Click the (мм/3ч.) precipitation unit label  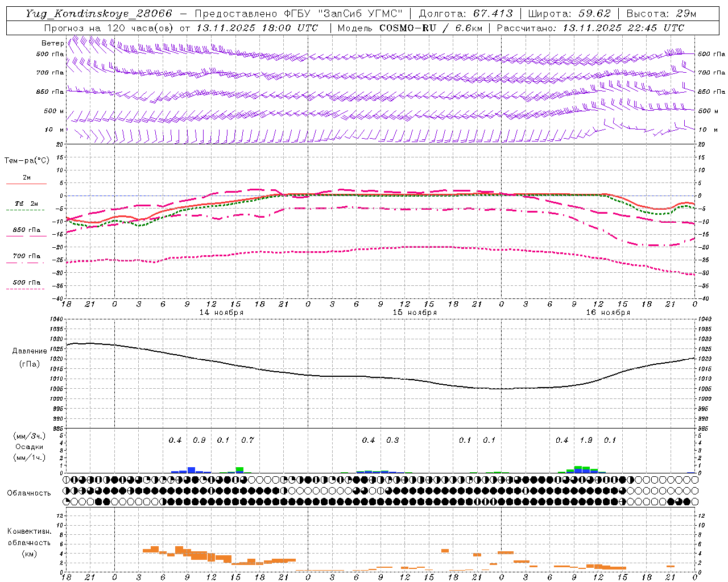29,436
